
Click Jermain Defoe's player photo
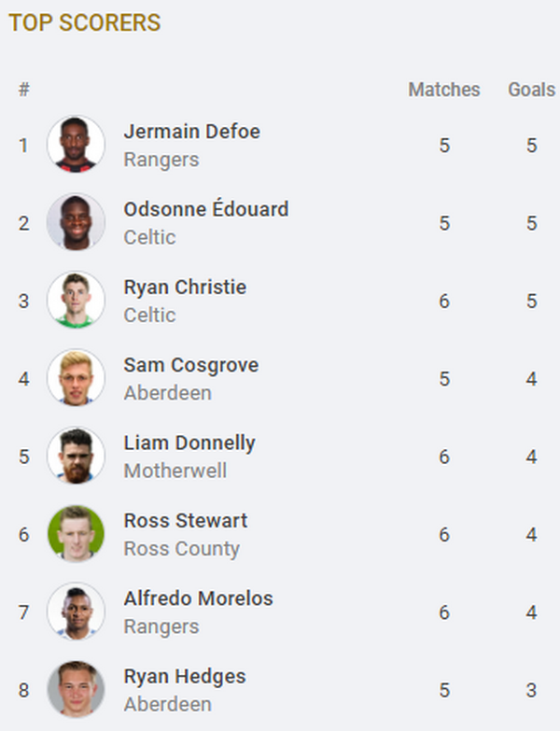(76, 145)
